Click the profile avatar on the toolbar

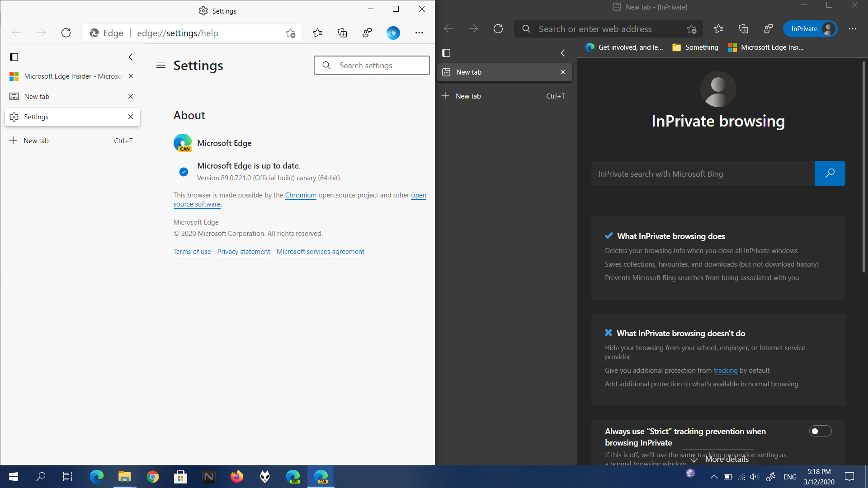(393, 33)
